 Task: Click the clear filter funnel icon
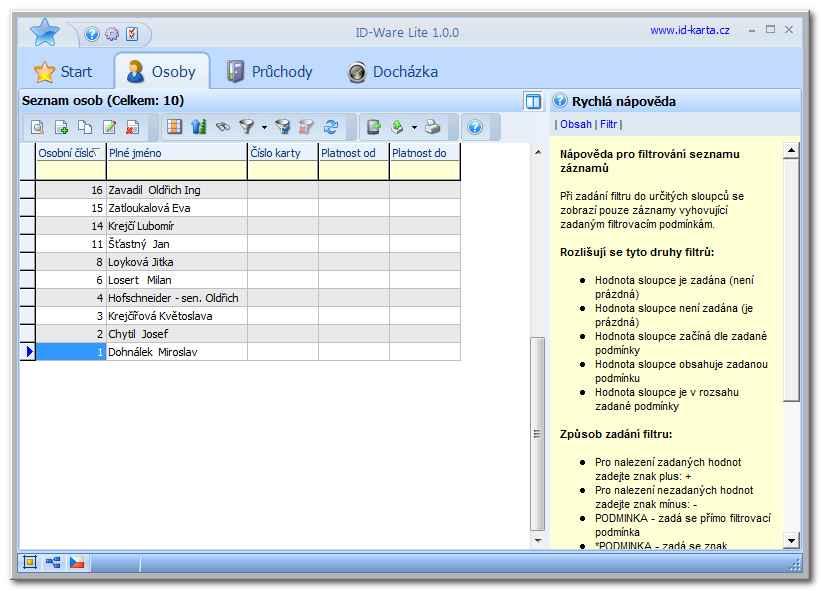click(307, 127)
